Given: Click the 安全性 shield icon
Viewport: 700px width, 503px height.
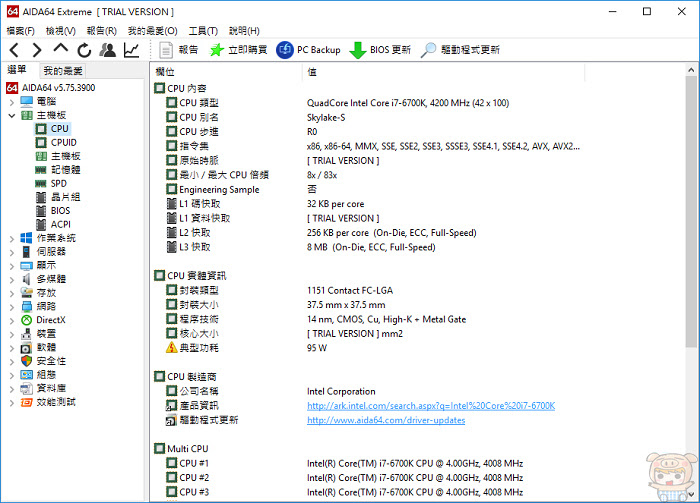Looking at the screenshot, I should click(x=26, y=361).
